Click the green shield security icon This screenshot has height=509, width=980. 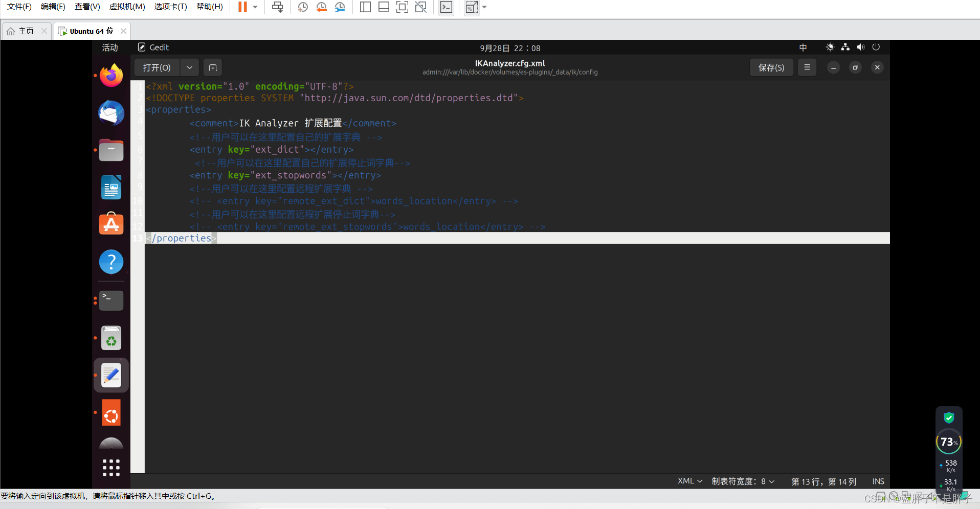tap(949, 418)
